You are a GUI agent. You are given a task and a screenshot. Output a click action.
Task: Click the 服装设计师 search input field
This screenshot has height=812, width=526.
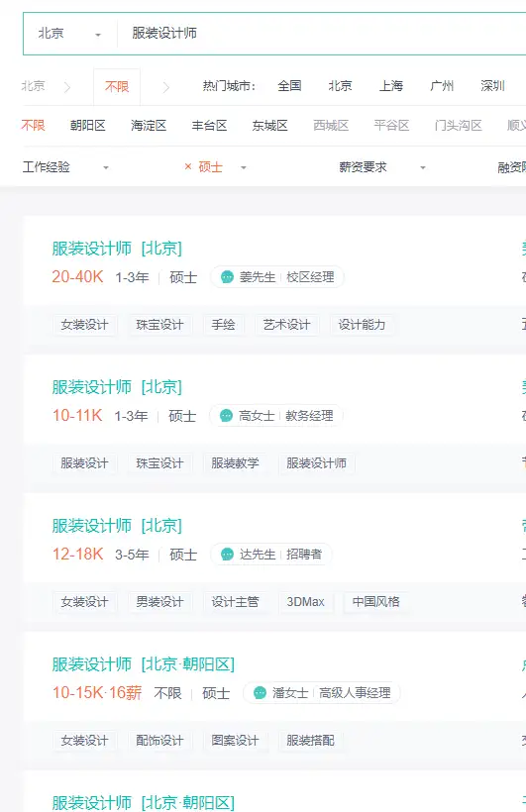click(321, 34)
